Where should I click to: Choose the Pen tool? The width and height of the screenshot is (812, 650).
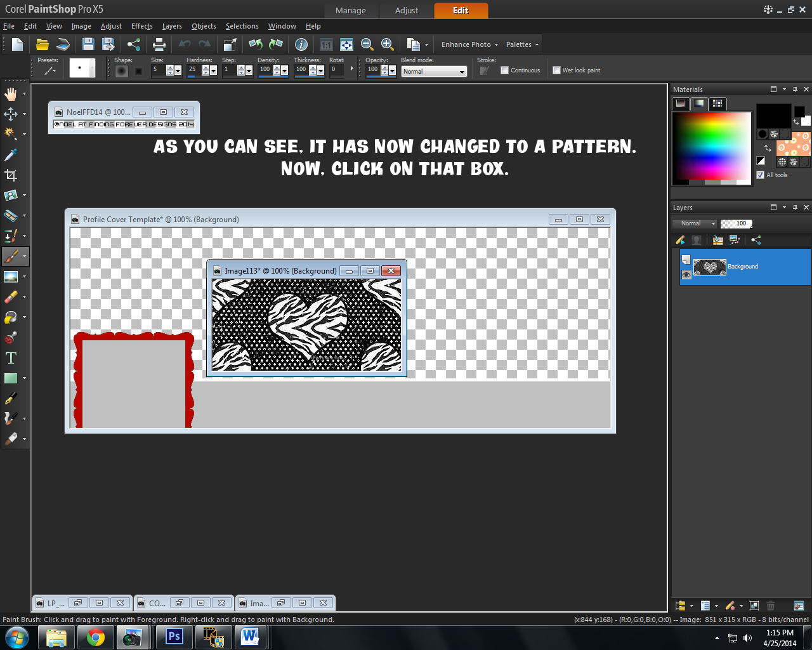pyautogui.click(x=11, y=398)
